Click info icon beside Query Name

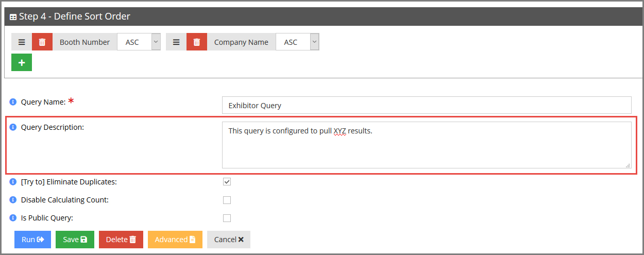tap(13, 102)
